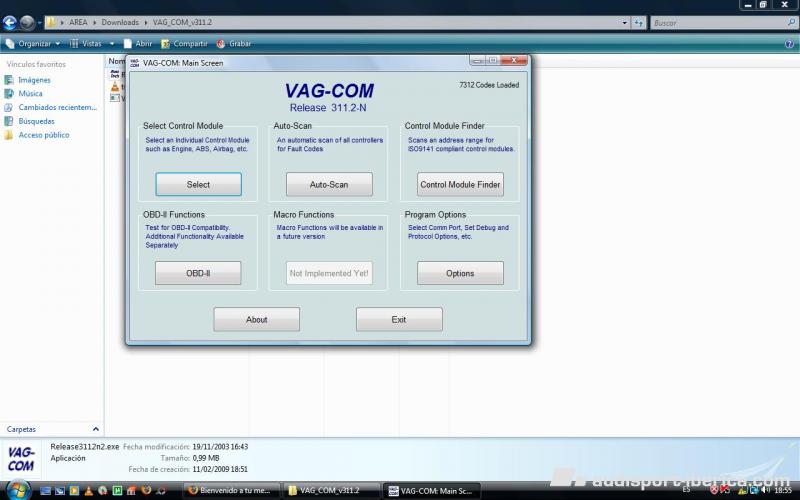
Task: Click the Exit button in VAG-COM
Action: [x=399, y=319]
